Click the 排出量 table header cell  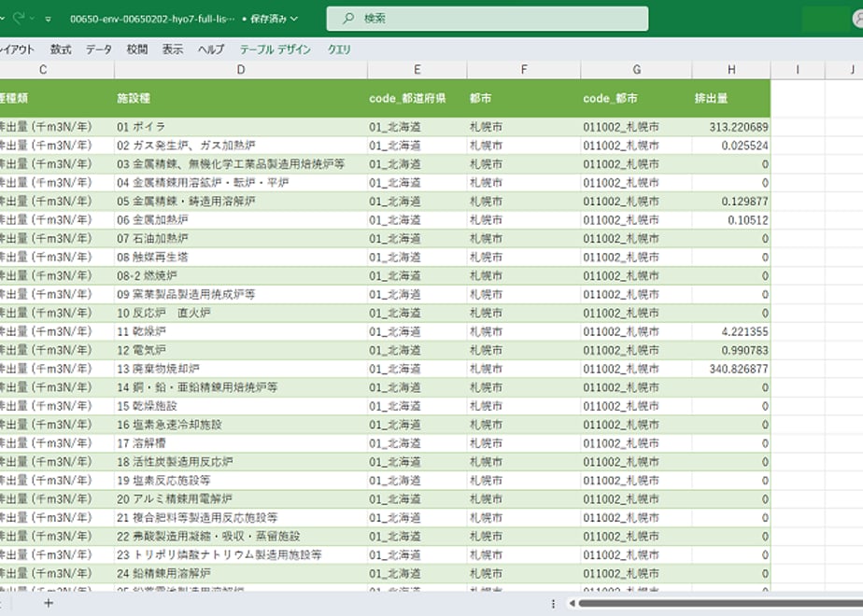click(x=731, y=98)
